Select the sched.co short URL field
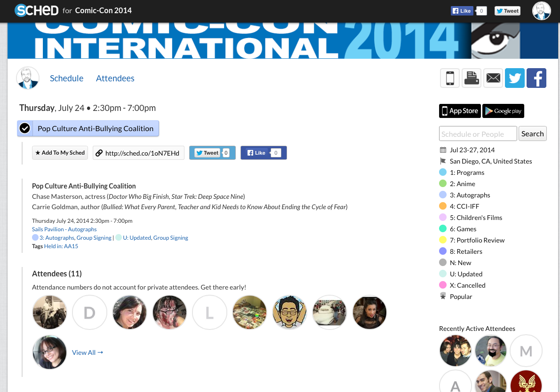Image resolution: width=560 pixels, height=392 pixels. point(138,153)
